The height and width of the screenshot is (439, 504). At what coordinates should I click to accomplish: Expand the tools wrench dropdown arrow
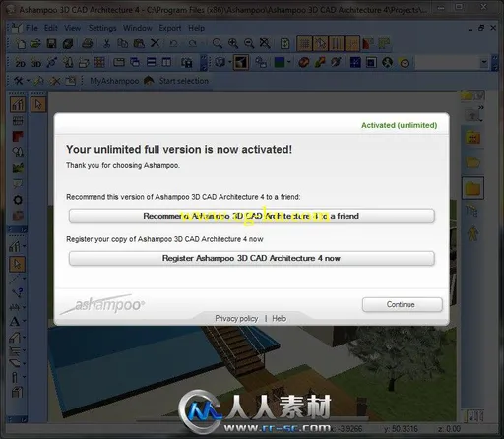28,81
